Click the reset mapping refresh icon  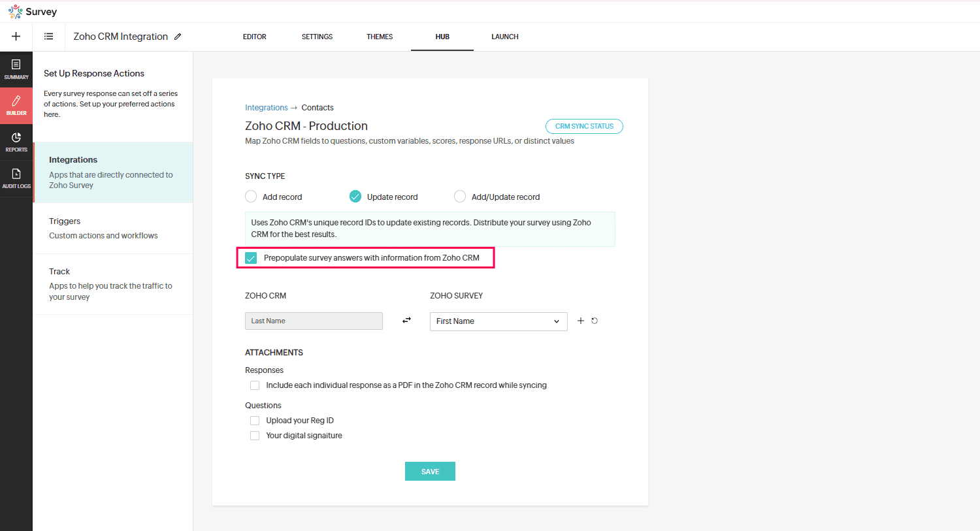pyautogui.click(x=595, y=321)
